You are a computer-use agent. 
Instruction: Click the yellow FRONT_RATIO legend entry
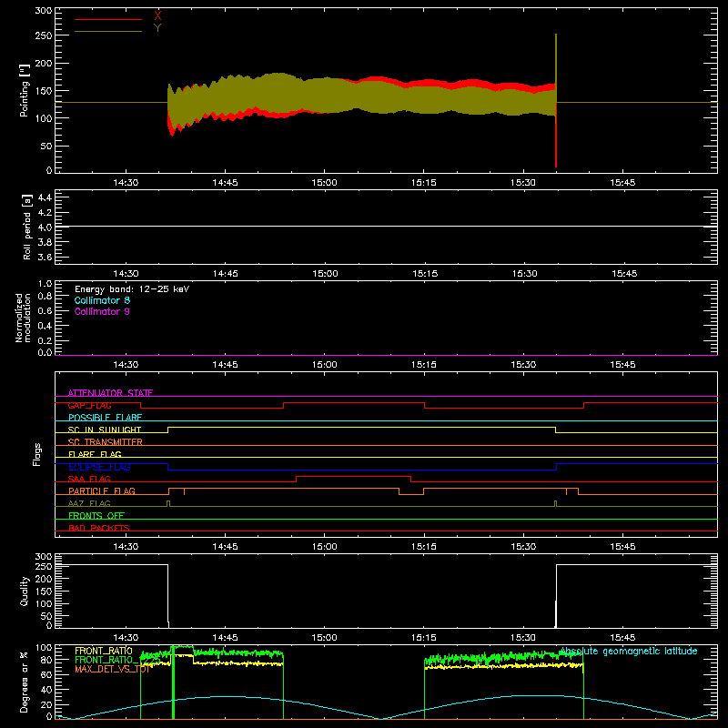pyautogui.click(x=104, y=651)
